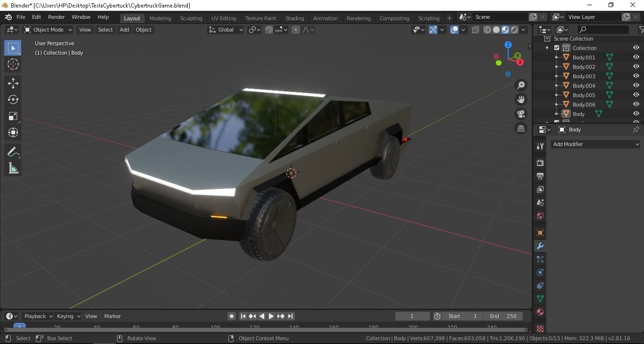Switch to the Modeling workspace tab
This screenshot has height=344, width=644.
[x=160, y=18]
